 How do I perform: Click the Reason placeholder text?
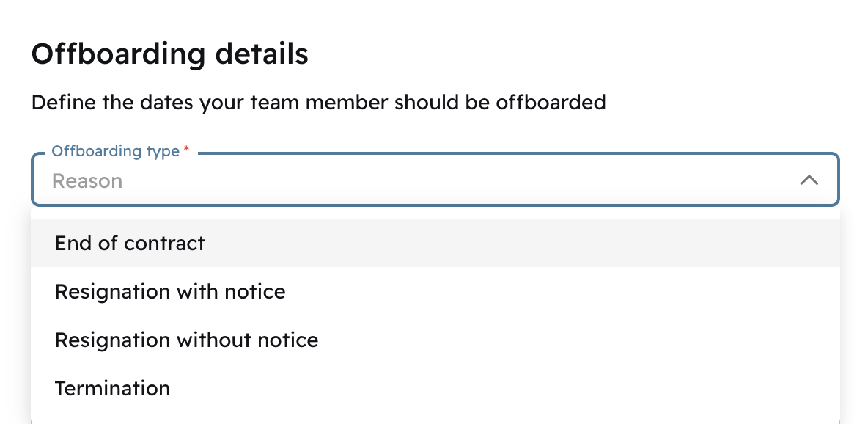87,181
